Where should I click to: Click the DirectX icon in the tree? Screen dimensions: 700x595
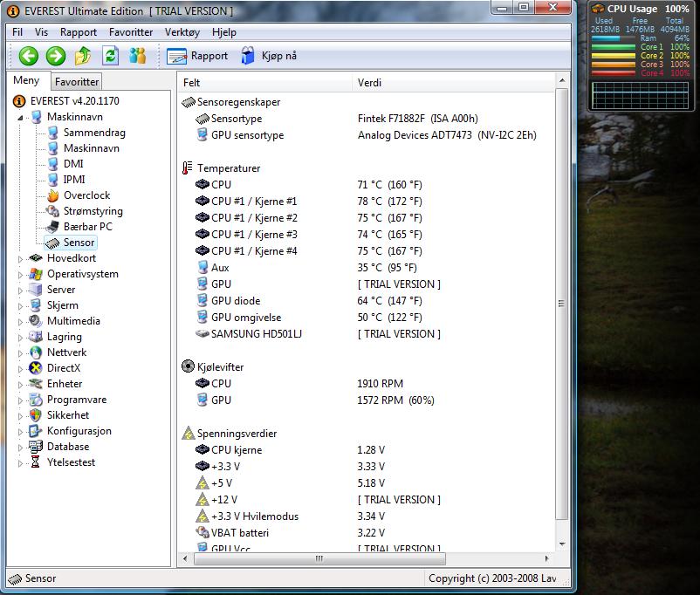tap(35, 368)
